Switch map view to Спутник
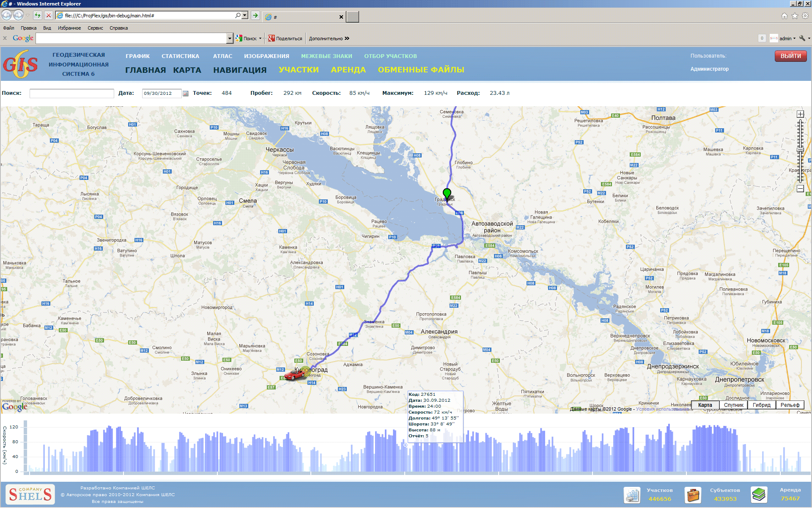The height and width of the screenshot is (508, 812). 733,405
